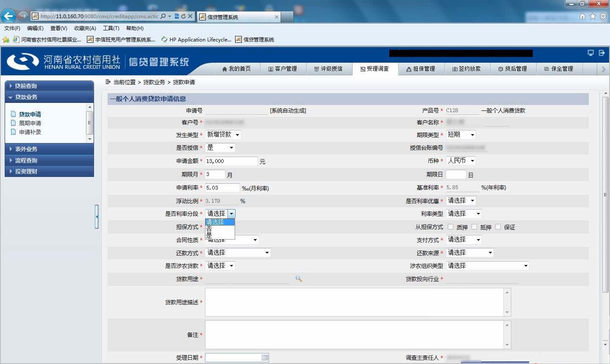Switch to the 担保管理 tab
Image resolution: width=610 pixels, height=364 pixels.
(x=421, y=69)
